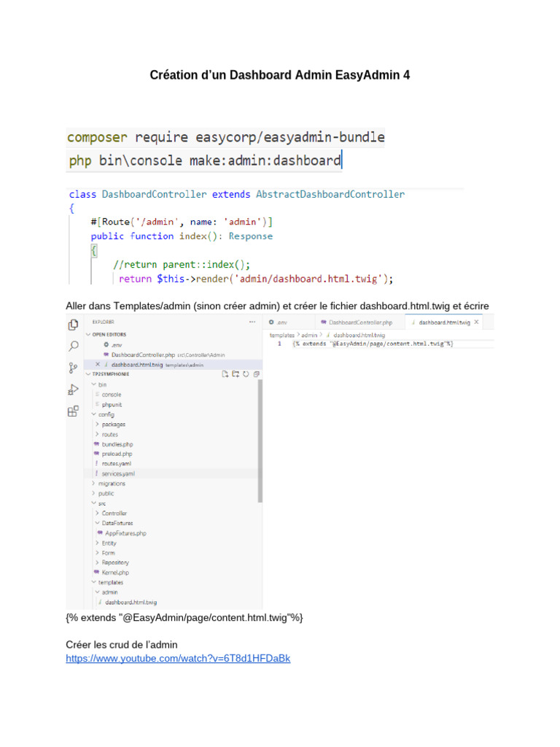
Task: Click the 'return $this->render' code line
Action: [256, 279]
